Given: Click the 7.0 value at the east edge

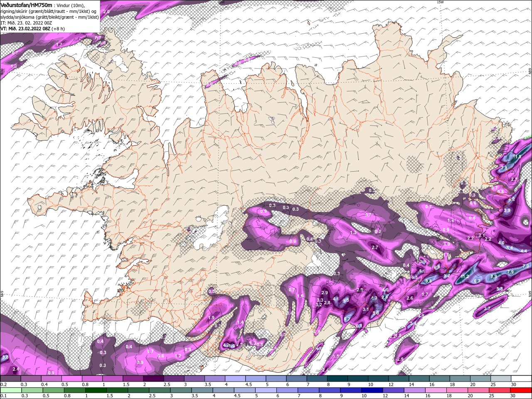Looking at the screenshot, I should click(x=525, y=266).
